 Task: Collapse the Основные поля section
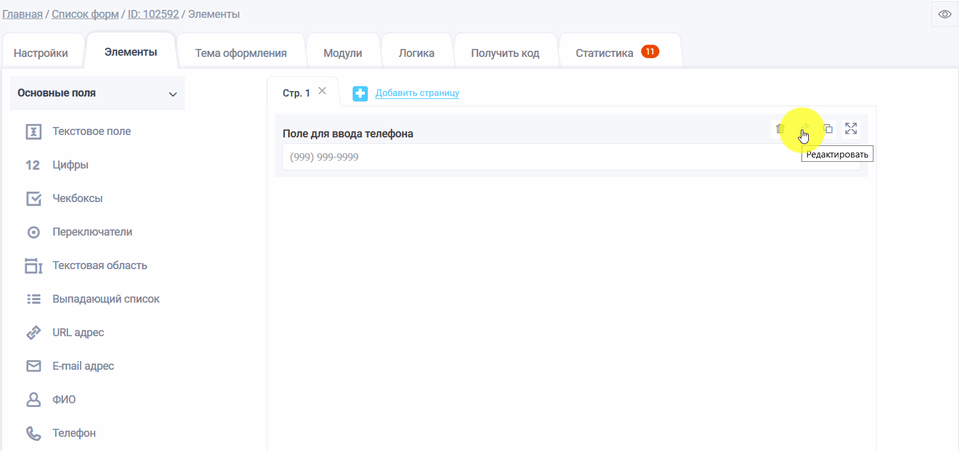(x=172, y=94)
